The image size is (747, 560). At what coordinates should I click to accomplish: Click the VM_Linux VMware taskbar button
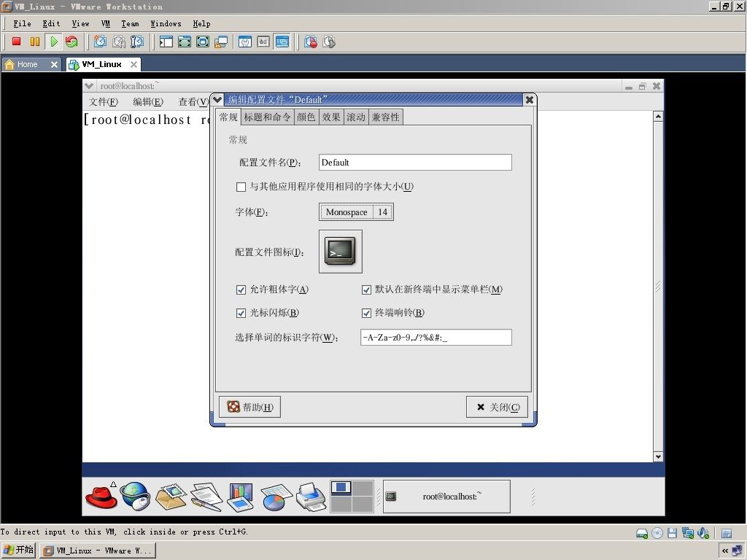(97, 551)
